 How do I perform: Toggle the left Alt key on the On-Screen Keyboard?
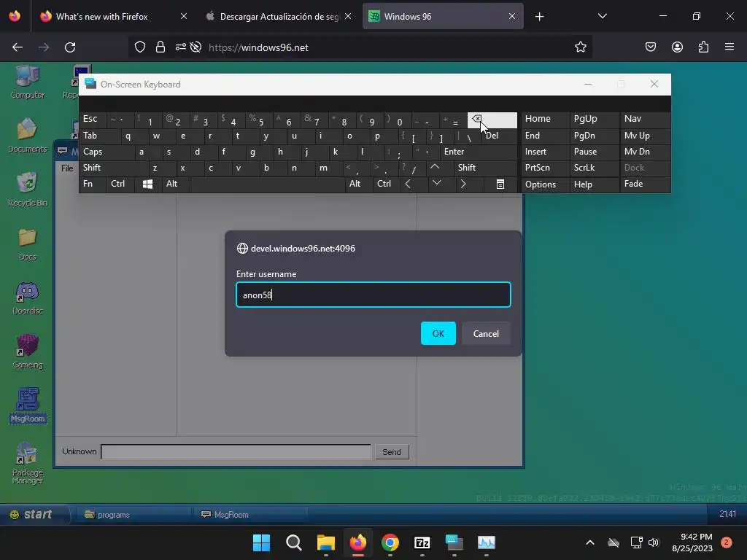tap(175, 184)
